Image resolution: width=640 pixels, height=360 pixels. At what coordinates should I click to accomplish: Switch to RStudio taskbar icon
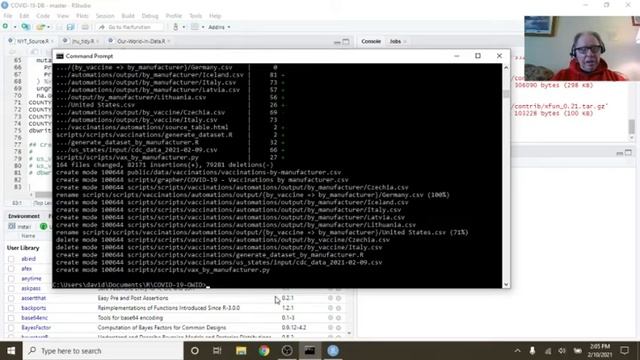pyautogui.click(x=333, y=351)
